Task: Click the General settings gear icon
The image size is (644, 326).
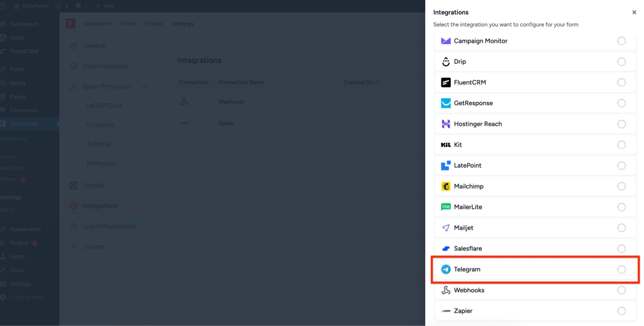Action: pyautogui.click(x=74, y=46)
